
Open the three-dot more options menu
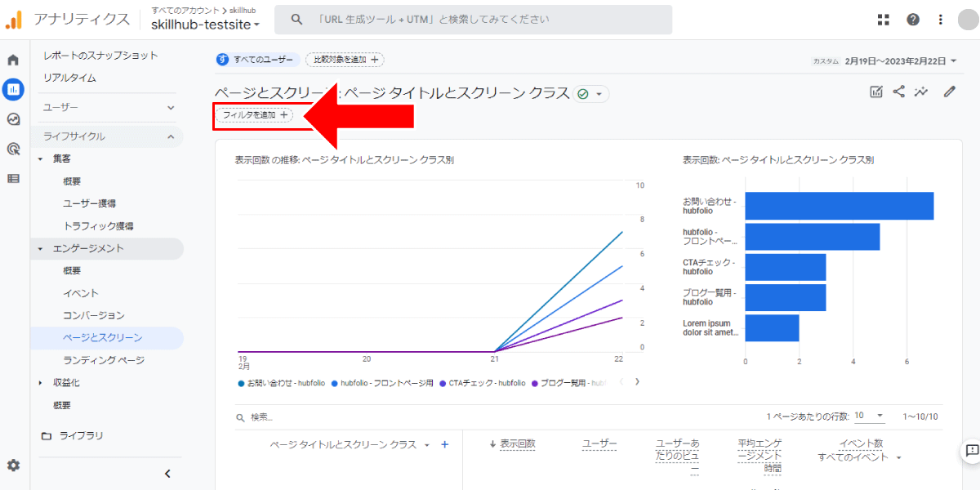click(x=941, y=20)
